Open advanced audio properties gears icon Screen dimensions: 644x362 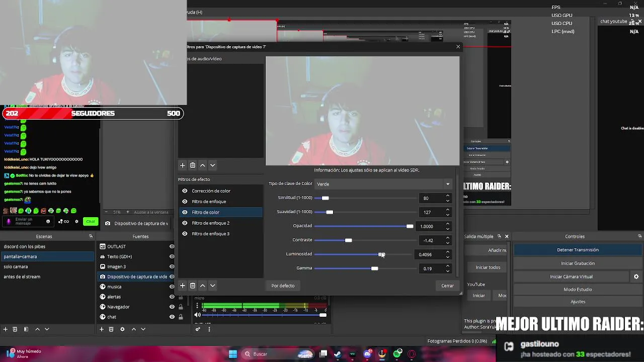198,329
